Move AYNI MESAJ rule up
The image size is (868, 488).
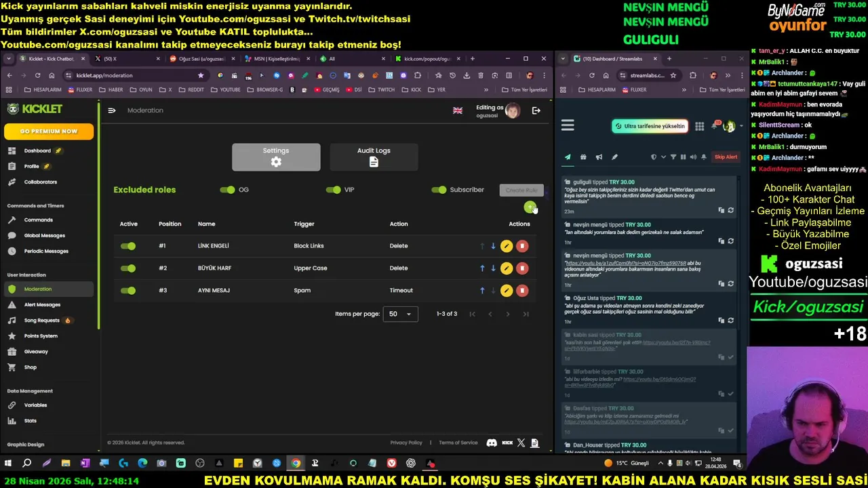[482, 291]
